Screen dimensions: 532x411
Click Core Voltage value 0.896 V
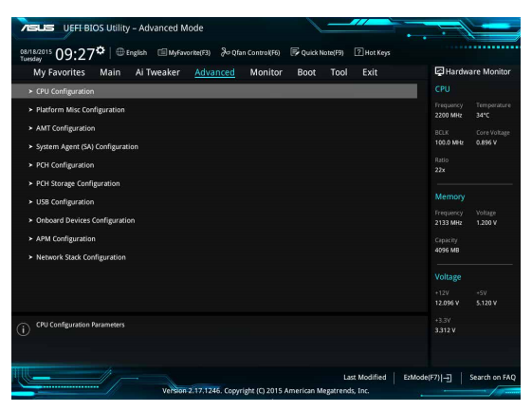[486, 142]
